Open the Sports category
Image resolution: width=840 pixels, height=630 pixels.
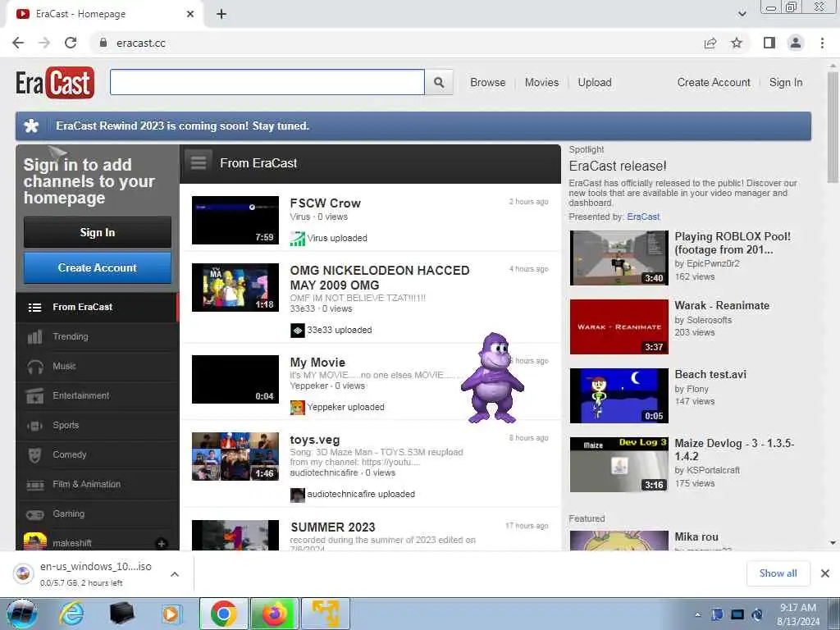(97, 425)
